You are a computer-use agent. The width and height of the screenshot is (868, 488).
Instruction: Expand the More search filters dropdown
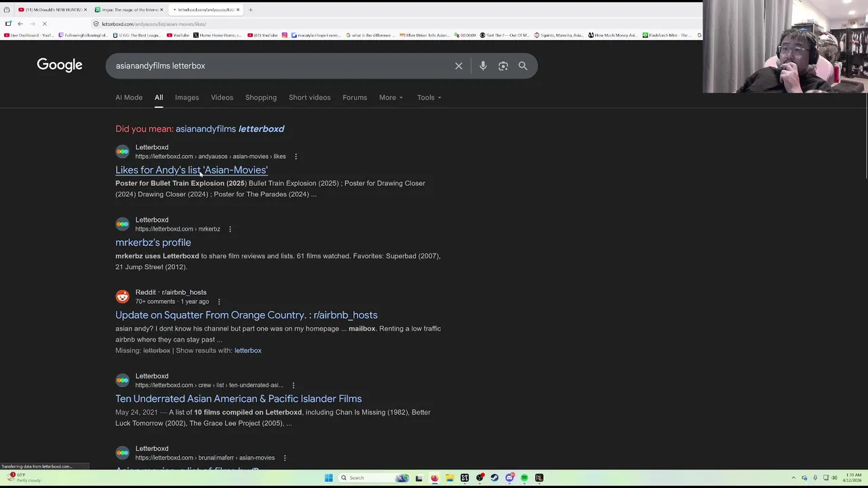click(391, 98)
